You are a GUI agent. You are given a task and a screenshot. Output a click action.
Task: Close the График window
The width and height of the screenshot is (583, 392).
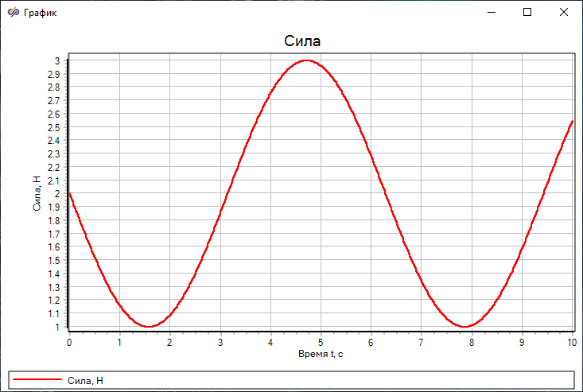[564, 13]
